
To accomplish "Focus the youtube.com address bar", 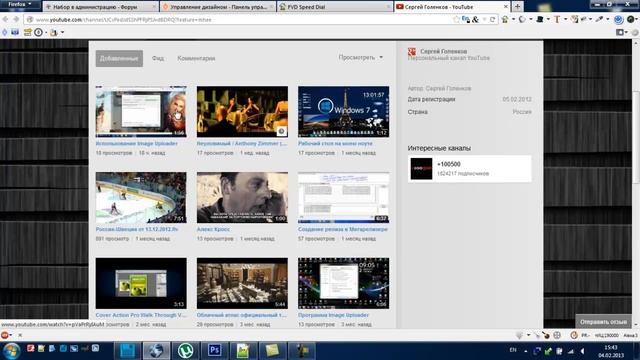I will [241, 20].
